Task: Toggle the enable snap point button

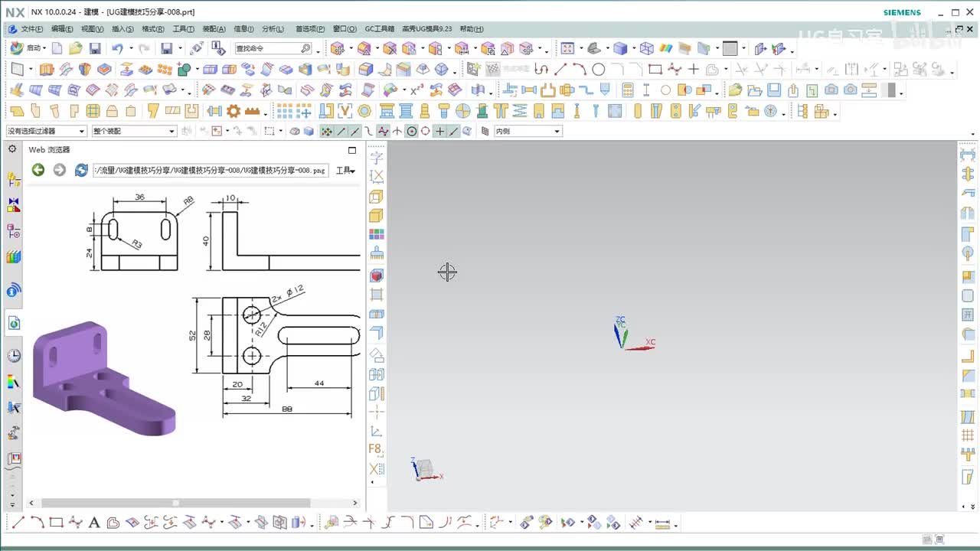Action: tap(327, 131)
